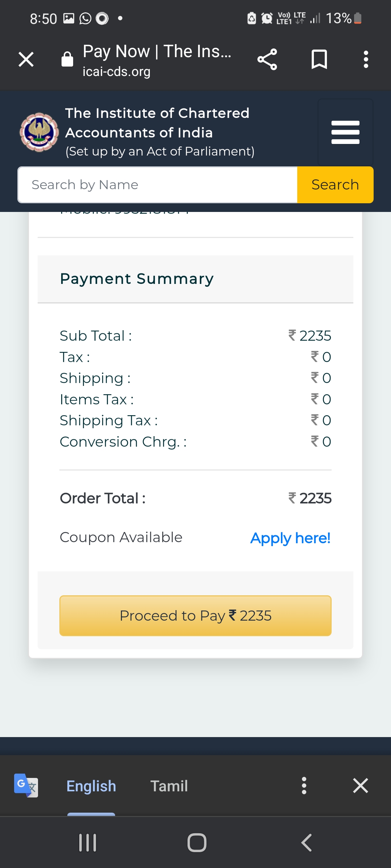Tap the Google Translate icon
Screen dimensions: 391x868
26,786
